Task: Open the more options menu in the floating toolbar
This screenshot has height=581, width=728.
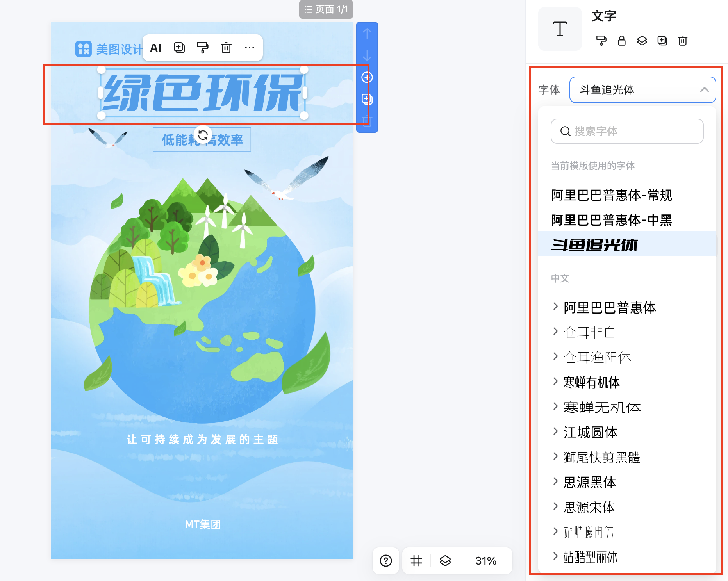Action: tap(250, 48)
